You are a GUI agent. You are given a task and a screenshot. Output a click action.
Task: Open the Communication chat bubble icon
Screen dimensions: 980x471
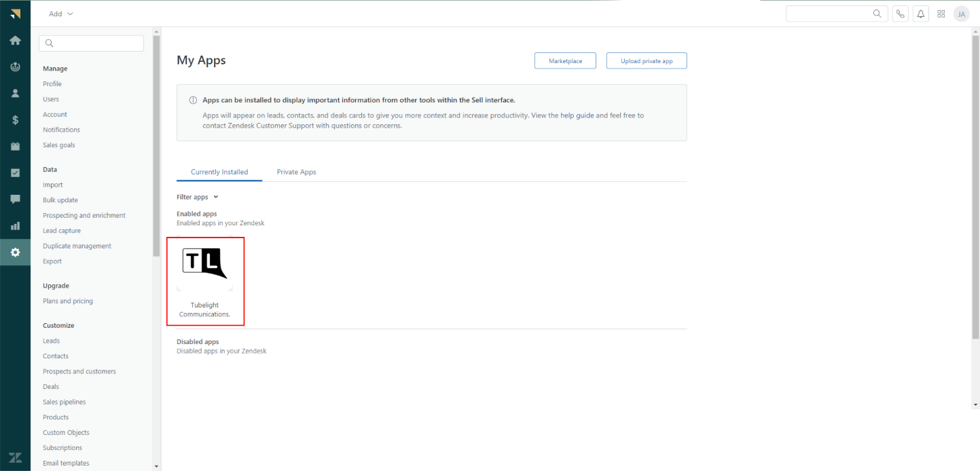(x=15, y=199)
